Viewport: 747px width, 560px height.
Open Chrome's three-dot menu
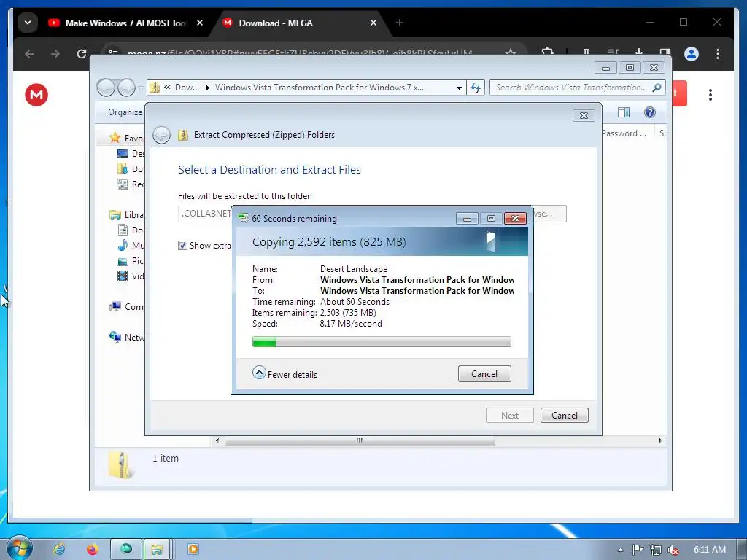(718, 54)
